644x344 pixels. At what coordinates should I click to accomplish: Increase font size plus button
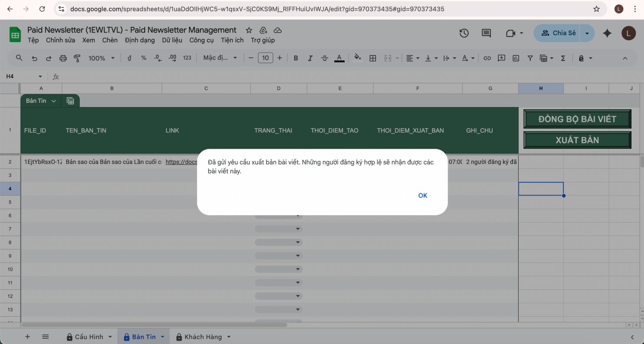[x=280, y=58]
